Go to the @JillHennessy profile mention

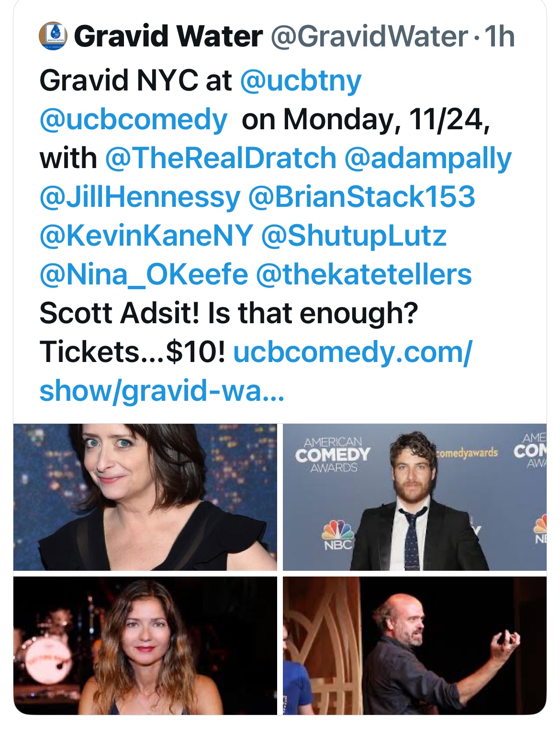[x=140, y=197]
